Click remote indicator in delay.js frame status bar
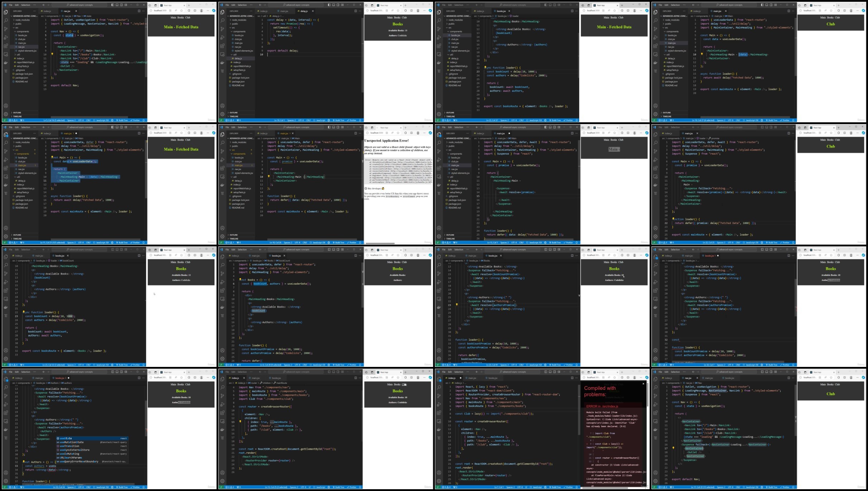Viewport: 868px width, 491px height. 221,120
